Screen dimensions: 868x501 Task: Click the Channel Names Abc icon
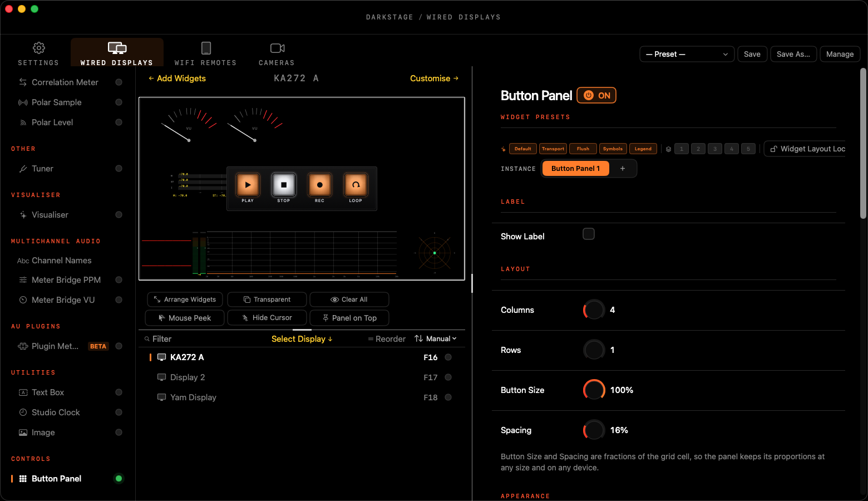23,261
